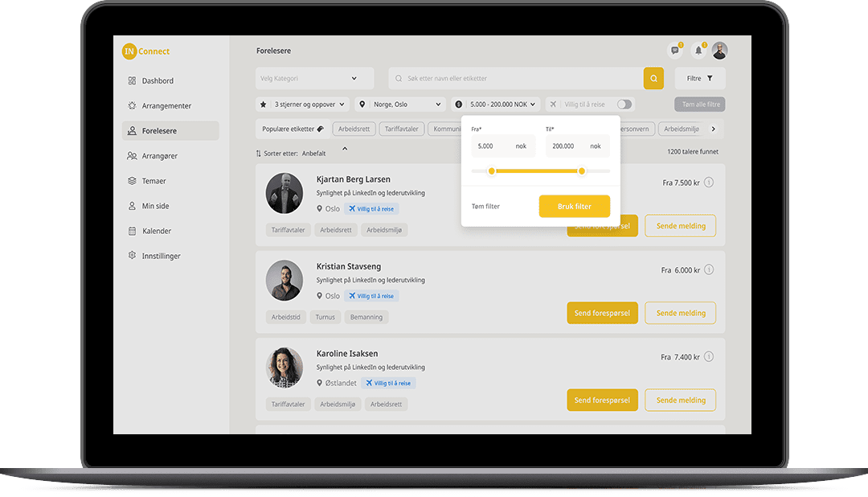Open Arrangementer in the sidebar

(x=166, y=105)
